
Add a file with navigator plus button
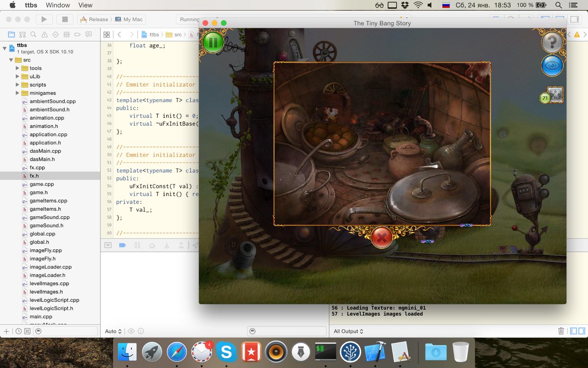point(6,331)
